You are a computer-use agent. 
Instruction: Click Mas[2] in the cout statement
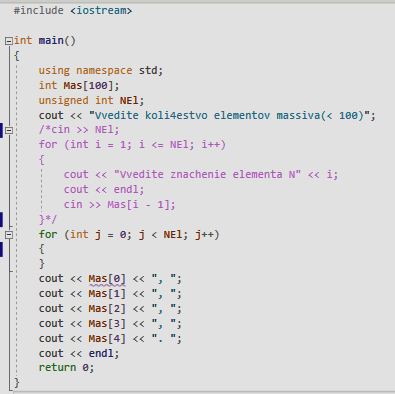(x=107, y=309)
